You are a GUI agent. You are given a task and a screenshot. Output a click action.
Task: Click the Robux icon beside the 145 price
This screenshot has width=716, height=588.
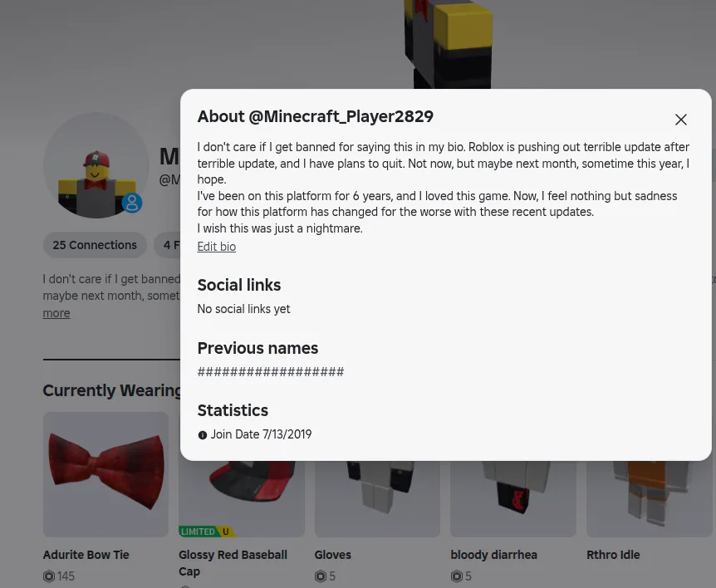click(49, 576)
